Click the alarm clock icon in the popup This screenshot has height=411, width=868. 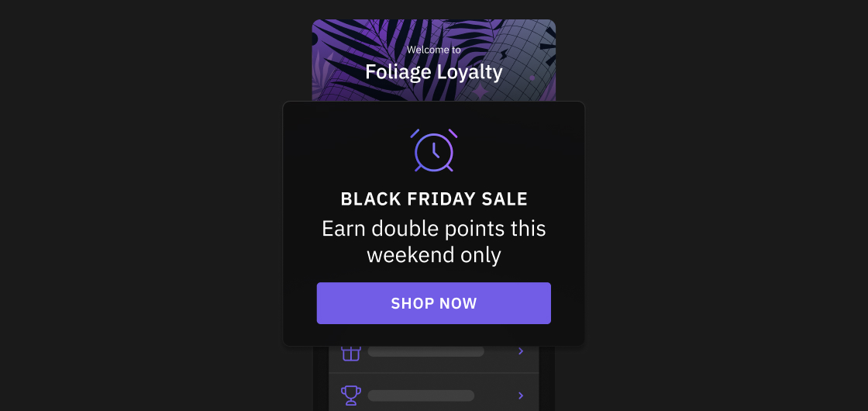[434, 150]
